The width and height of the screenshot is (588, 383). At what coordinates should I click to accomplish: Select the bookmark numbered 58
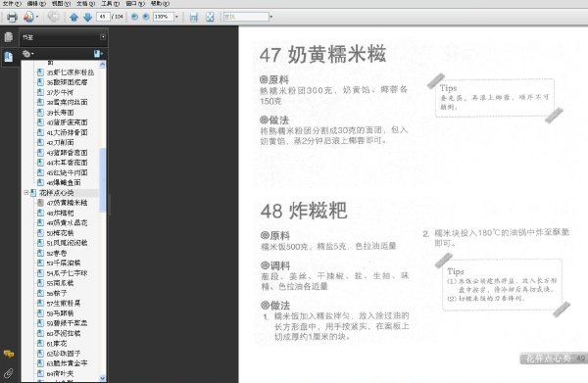(x=60, y=313)
